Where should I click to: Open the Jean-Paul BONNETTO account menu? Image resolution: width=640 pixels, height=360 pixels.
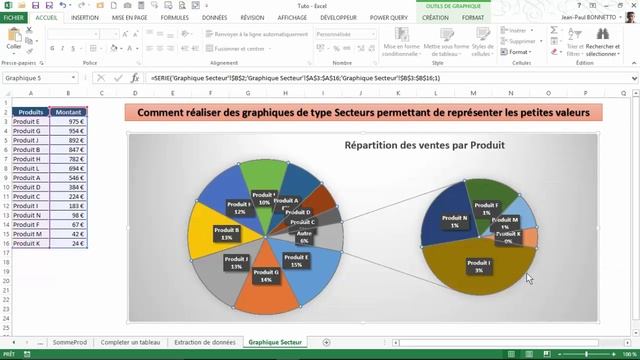tap(591, 18)
